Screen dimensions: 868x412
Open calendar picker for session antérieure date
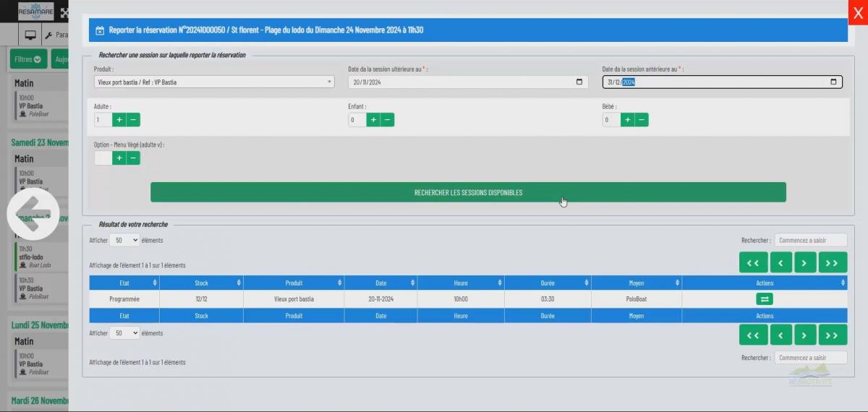click(x=833, y=82)
